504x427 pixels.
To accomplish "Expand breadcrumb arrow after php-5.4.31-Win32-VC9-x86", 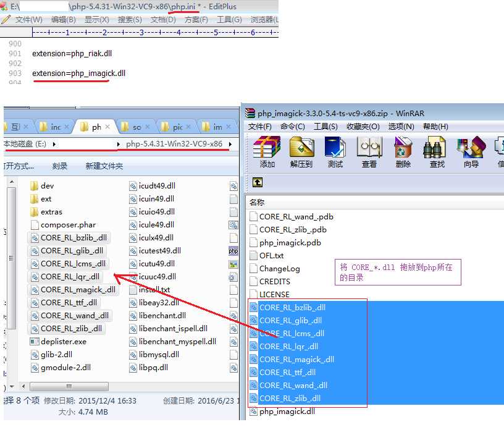I will (x=230, y=145).
